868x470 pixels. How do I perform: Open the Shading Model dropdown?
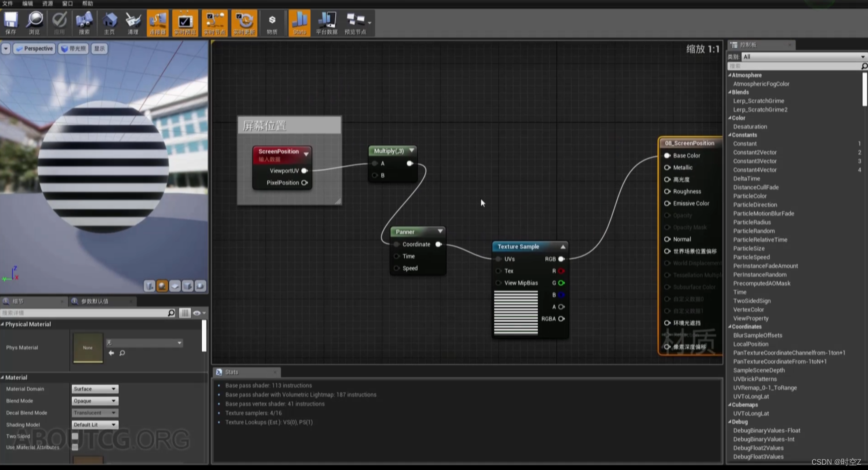point(95,425)
